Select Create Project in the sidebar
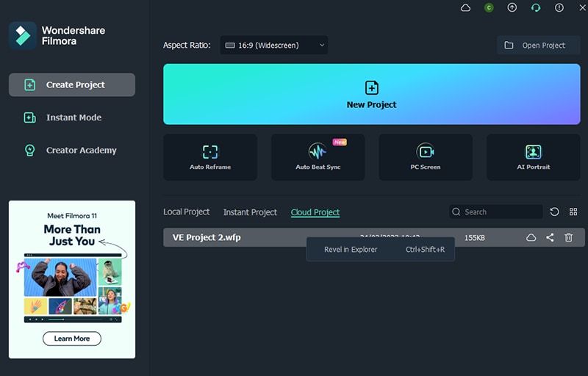The height and width of the screenshot is (376, 588). point(72,84)
